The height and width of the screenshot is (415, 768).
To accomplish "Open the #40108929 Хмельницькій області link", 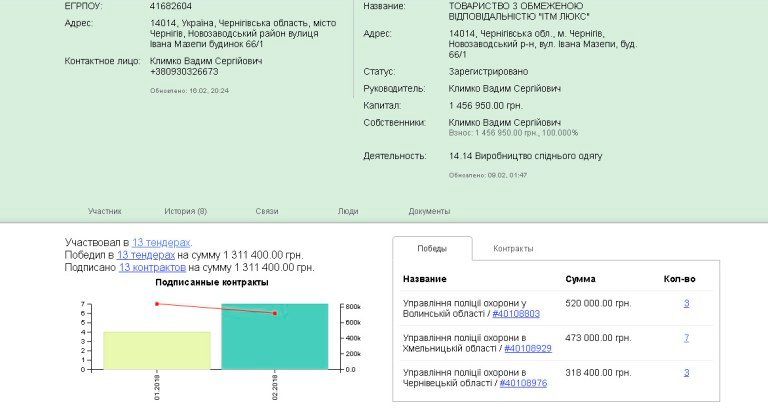I will 528,349.
